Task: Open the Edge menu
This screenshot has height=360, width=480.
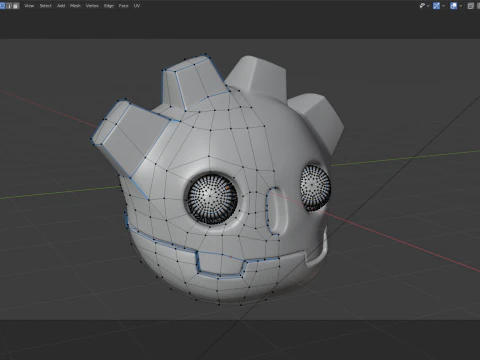Action: (109, 6)
